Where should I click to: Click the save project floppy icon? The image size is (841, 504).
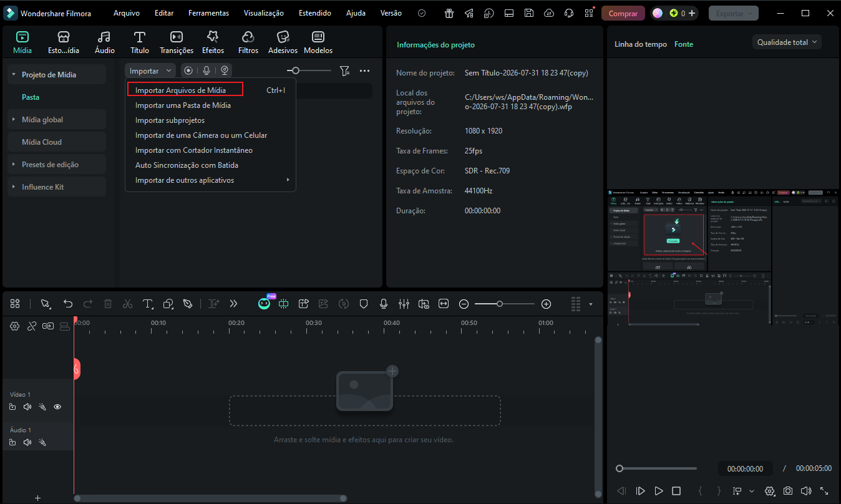(529, 13)
